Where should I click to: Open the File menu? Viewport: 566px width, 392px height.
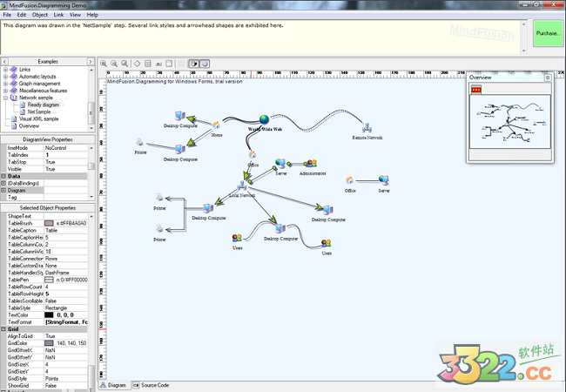tap(7, 15)
